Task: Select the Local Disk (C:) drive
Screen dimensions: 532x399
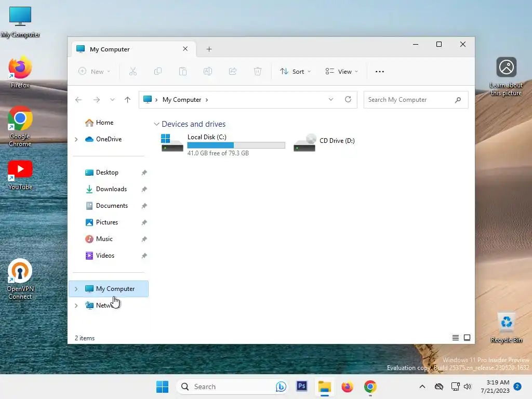Action: click(x=223, y=144)
